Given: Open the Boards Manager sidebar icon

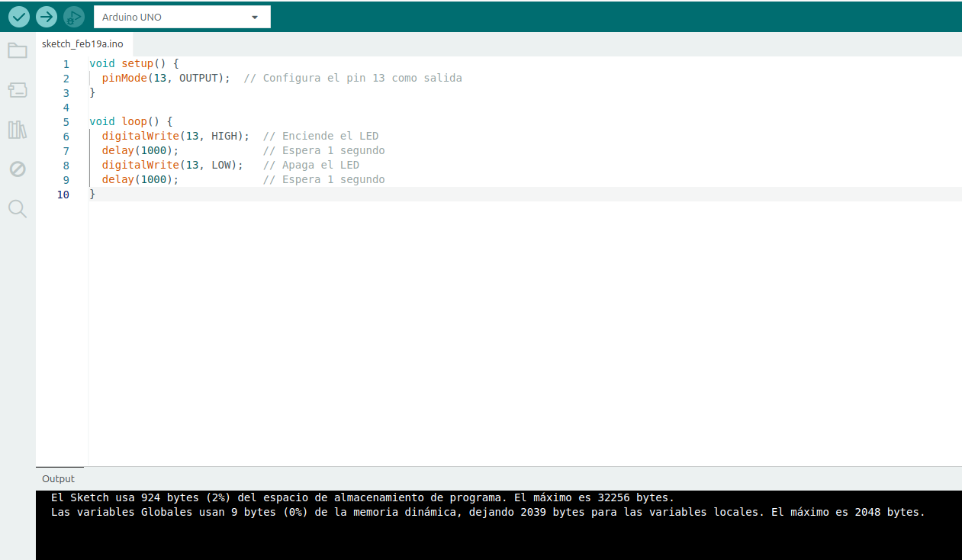Looking at the screenshot, I should (x=18, y=90).
